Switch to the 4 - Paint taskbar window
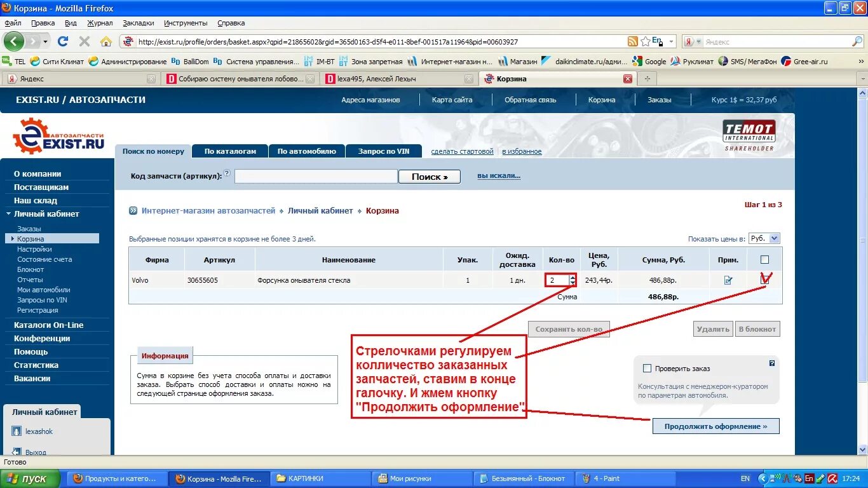Viewport: 868px width, 488px height. click(x=625, y=478)
